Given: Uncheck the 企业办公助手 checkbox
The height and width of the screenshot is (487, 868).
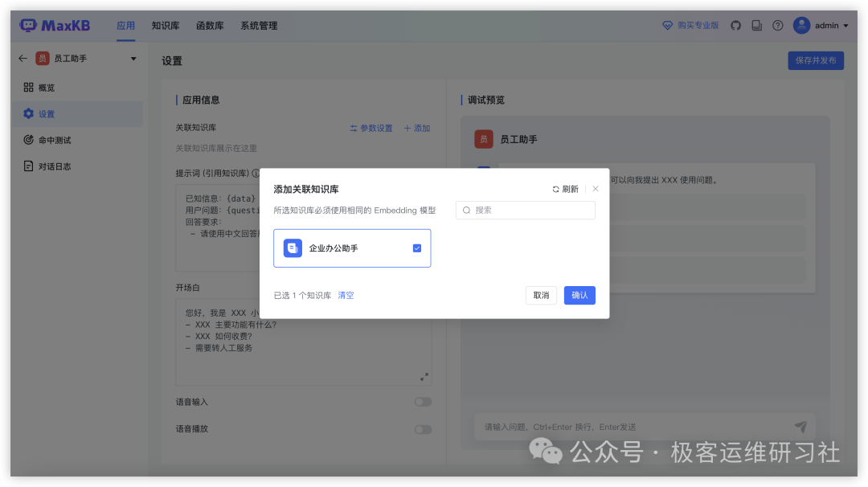Looking at the screenshot, I should pos(416,248).
